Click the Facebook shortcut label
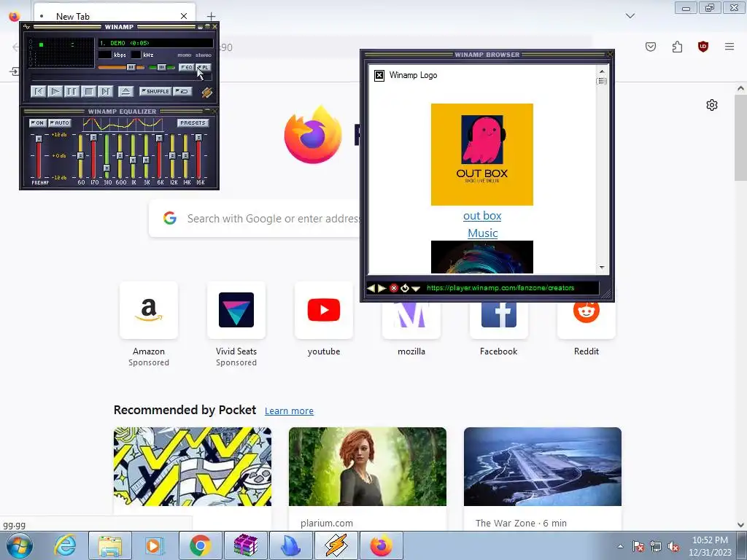 click(x=498, y=351)
